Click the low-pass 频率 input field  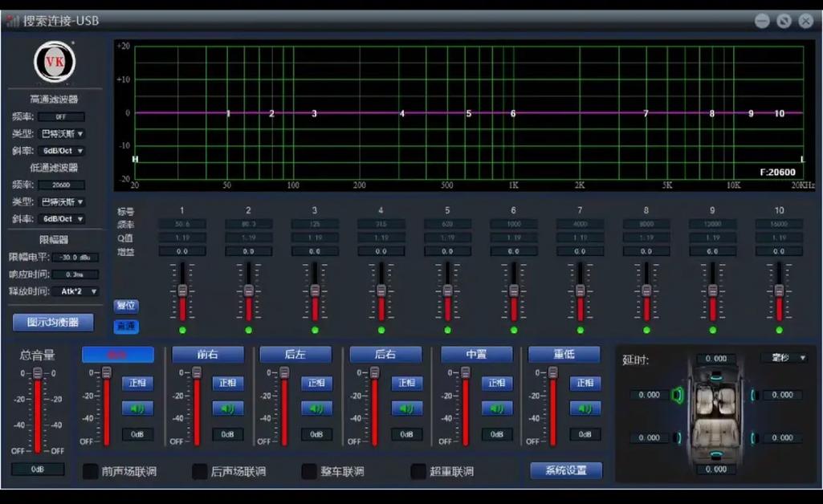[x=61, y=185]
